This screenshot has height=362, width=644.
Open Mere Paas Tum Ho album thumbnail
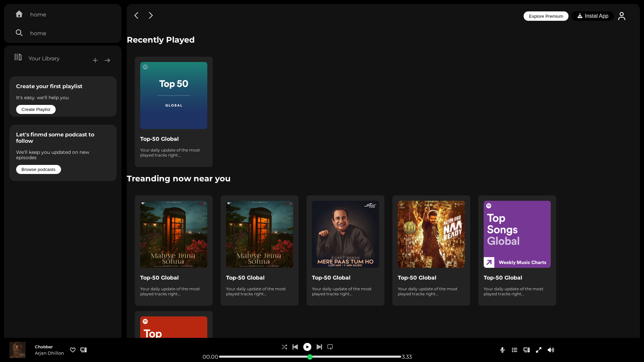pos(345,234)
